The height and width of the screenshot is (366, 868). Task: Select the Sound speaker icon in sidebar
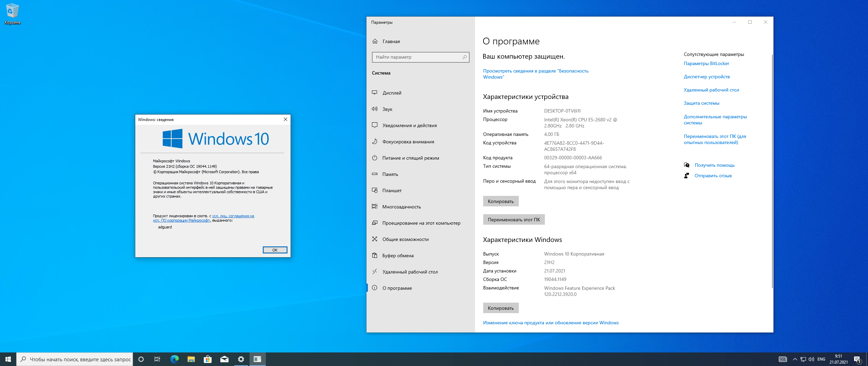375,109
